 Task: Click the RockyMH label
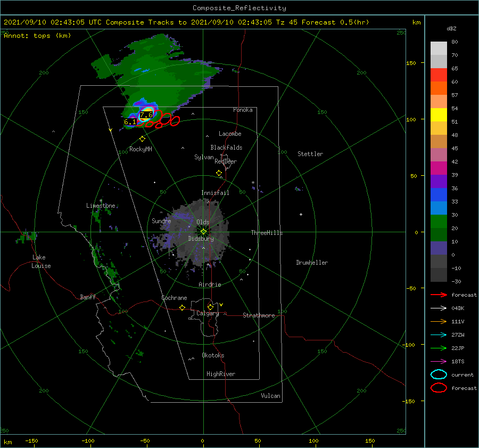[141, 149]
